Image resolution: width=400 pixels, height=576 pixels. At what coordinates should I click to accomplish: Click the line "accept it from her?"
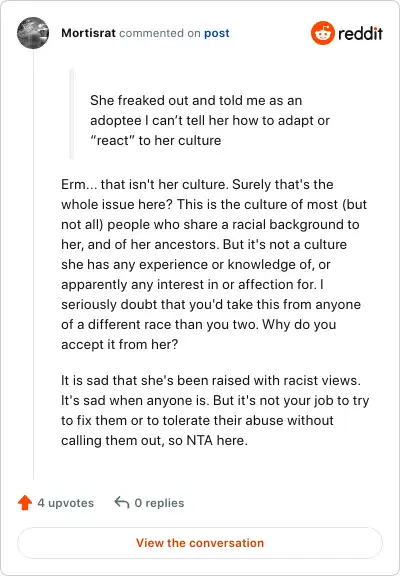click(x=119, y=344)
